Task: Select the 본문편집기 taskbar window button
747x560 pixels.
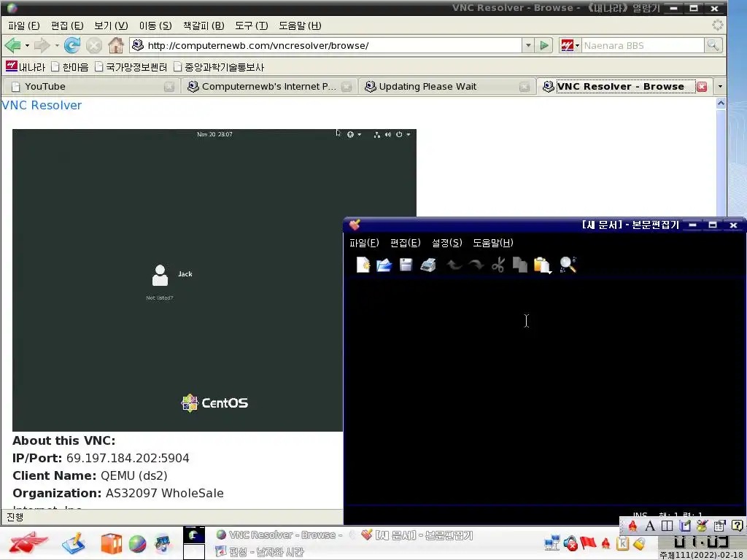Action: pos(417,535)
